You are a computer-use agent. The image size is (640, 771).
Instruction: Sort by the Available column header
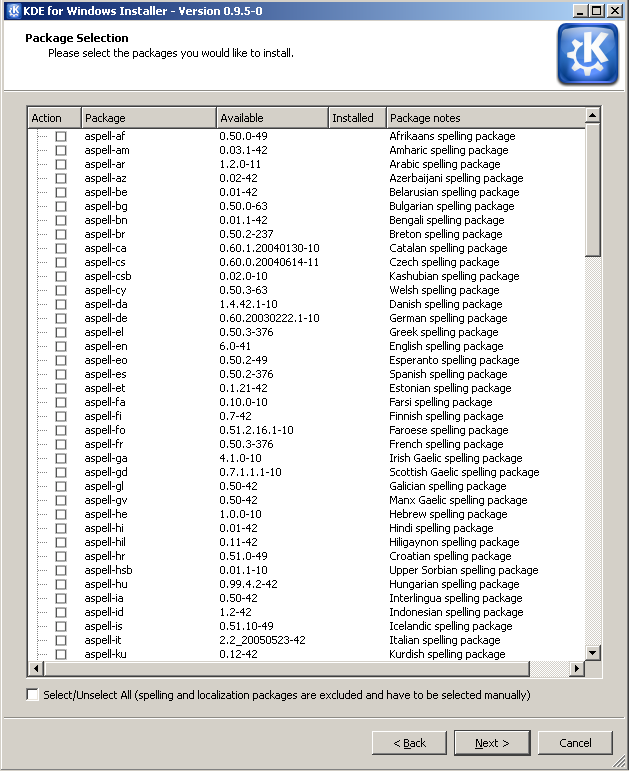click(271, 118)
